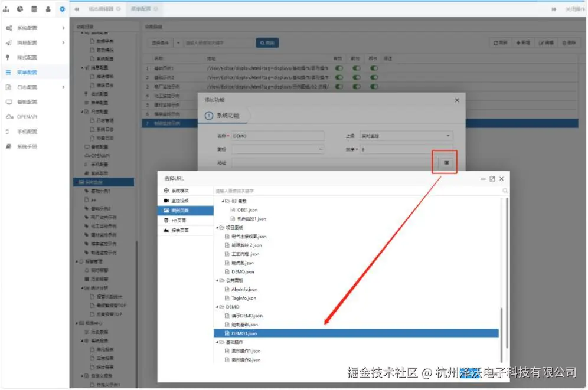Toggle the 有效 switch in row 3
Screen dimensions: 588x390
coord(339,86)
